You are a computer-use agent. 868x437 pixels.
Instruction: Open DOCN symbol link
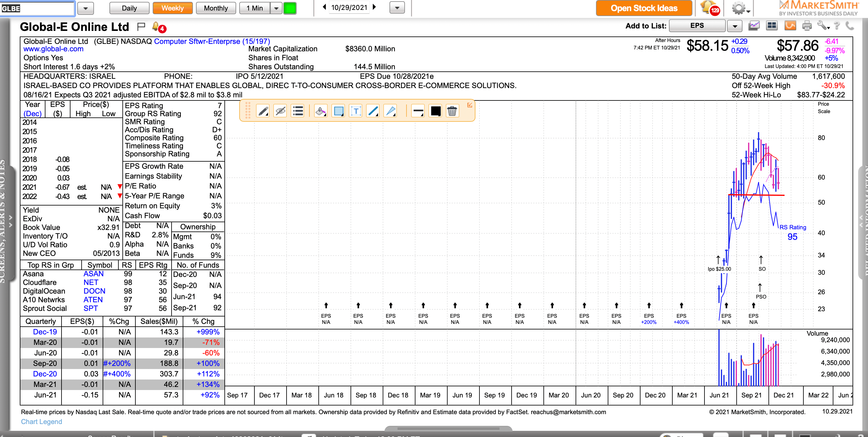pos(94,291)
